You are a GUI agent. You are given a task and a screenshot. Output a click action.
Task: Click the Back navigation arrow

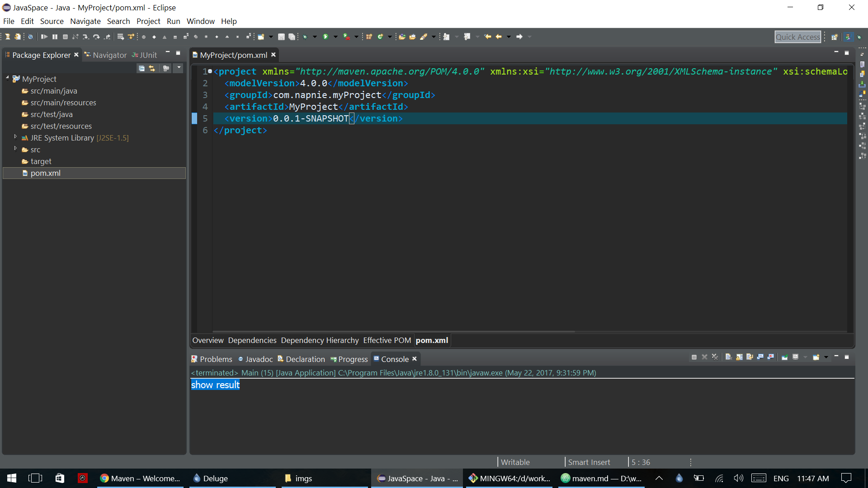pos(499,37)
